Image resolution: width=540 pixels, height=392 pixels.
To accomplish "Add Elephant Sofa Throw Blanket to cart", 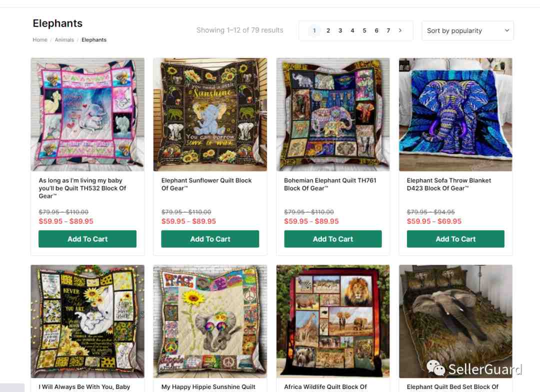I will click(x=455, y=238).
